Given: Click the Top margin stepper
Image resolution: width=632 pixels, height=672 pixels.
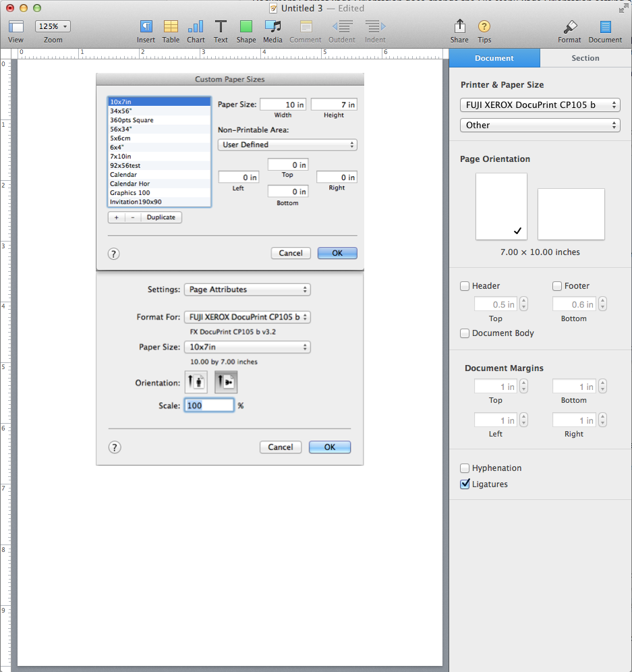Looking at the screenshot, I should tap(523, 387).
